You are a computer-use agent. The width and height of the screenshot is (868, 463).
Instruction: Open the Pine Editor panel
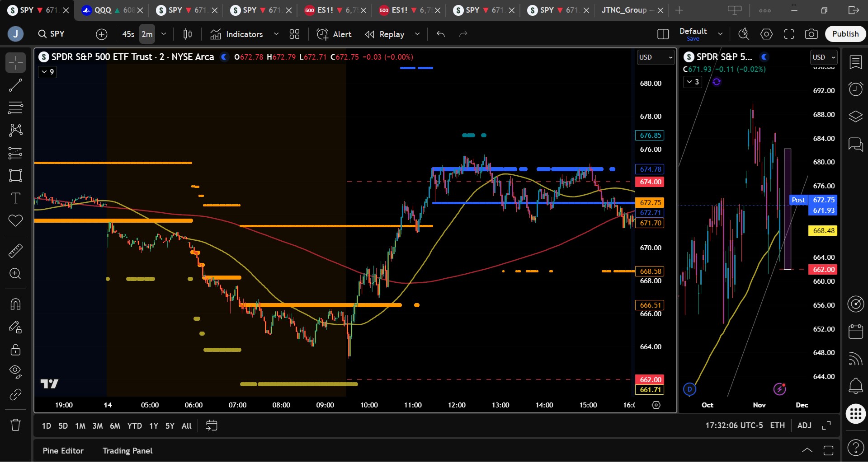pyautogui.click(x=63, y=451)
